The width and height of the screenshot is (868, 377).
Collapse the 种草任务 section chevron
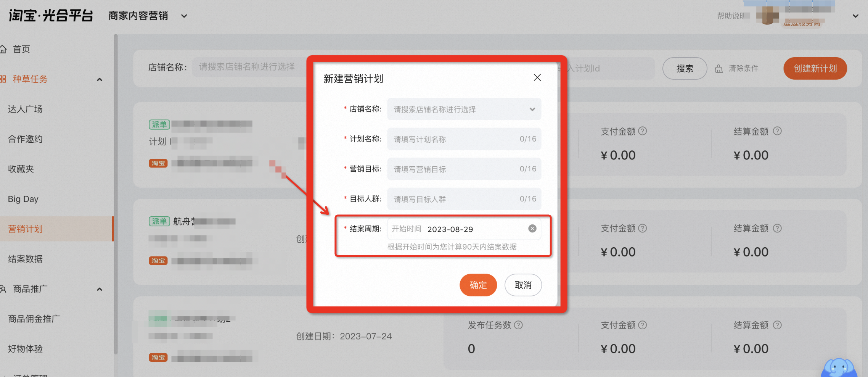tap(100, 79)
